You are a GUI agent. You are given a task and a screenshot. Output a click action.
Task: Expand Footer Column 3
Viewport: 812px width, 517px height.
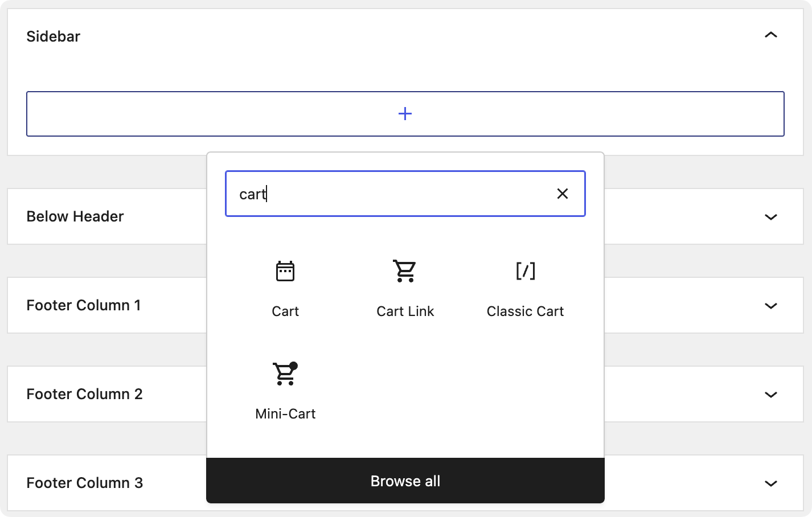click(770, 483)
